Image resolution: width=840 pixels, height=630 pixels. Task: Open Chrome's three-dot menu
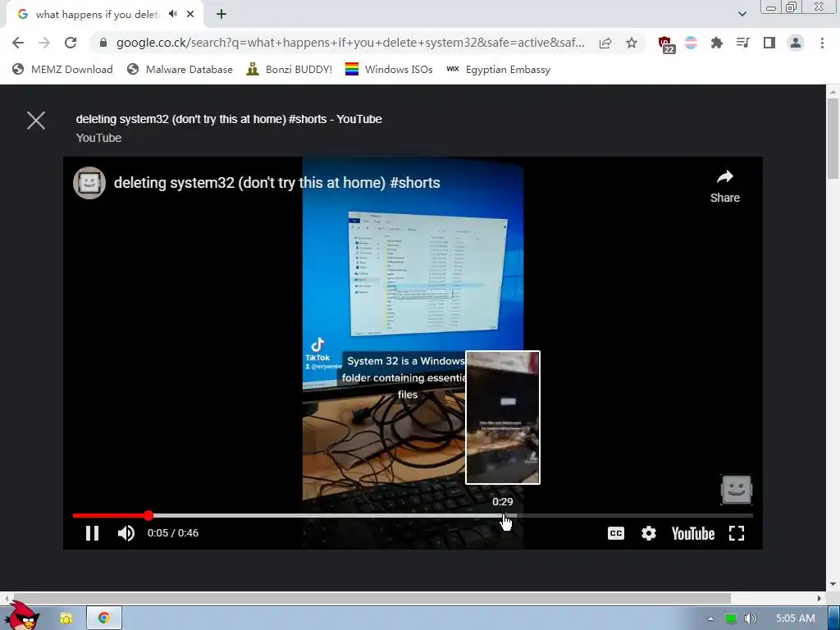[822, 43]
